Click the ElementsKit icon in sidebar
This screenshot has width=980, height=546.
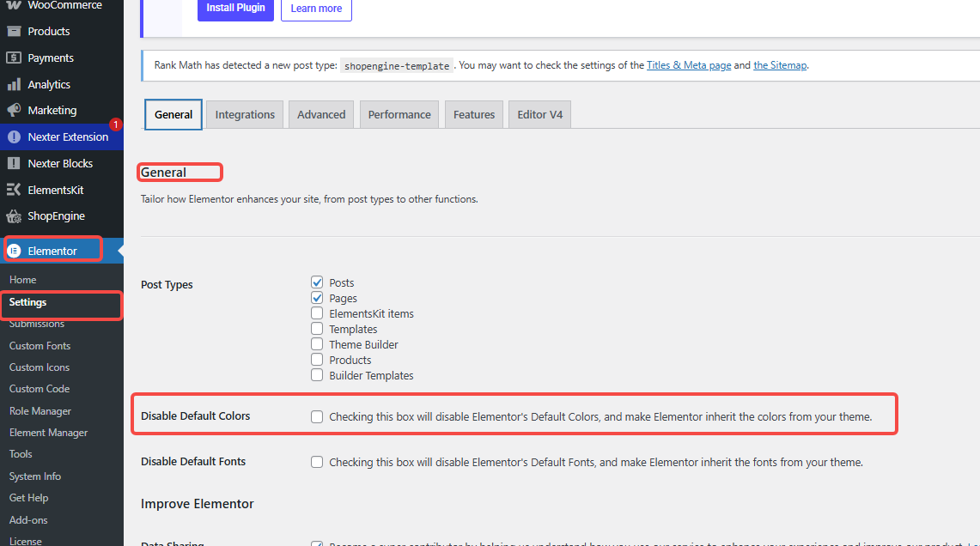[14, 190]
